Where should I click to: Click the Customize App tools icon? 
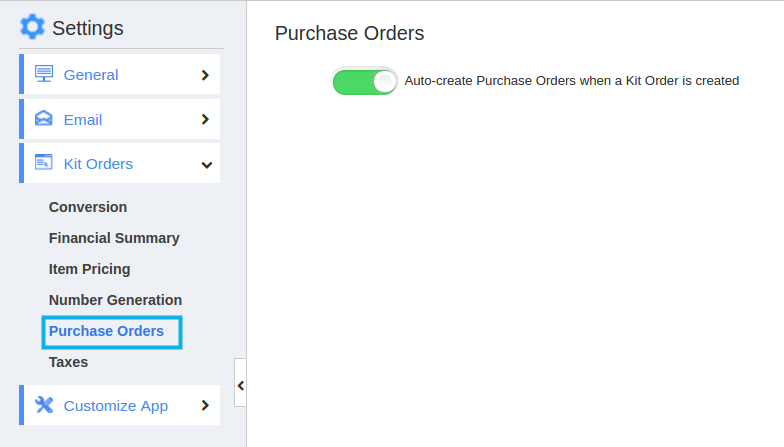[x=44, y=404]
